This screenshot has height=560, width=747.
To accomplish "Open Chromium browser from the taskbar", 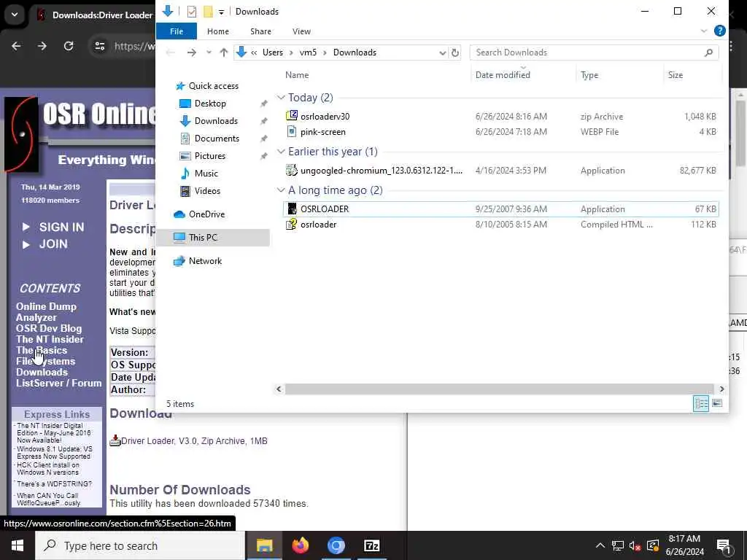I will (336, 545).
